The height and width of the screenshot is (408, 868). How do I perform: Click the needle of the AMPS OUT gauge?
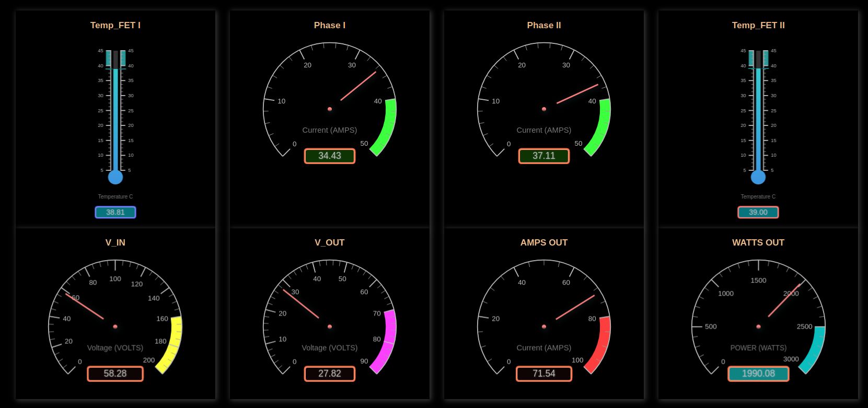pyautogui.click(x=575, y=307)
